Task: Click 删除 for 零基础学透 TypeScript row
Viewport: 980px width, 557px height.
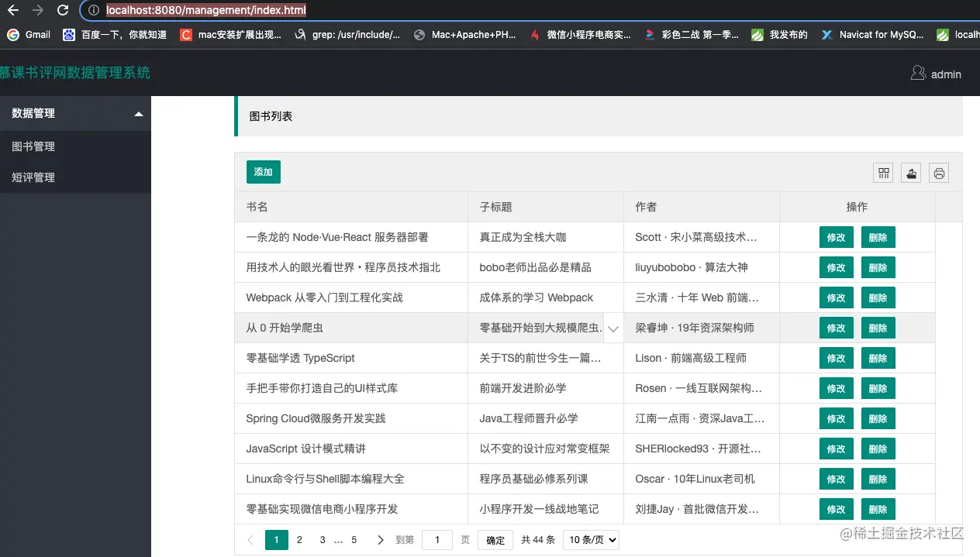Action: click(878, 358)
